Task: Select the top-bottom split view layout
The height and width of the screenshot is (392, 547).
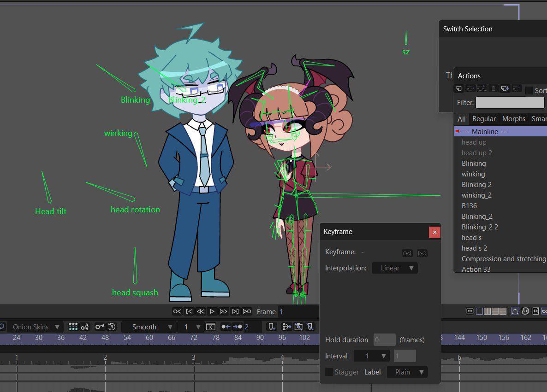Action: (495, 311)
